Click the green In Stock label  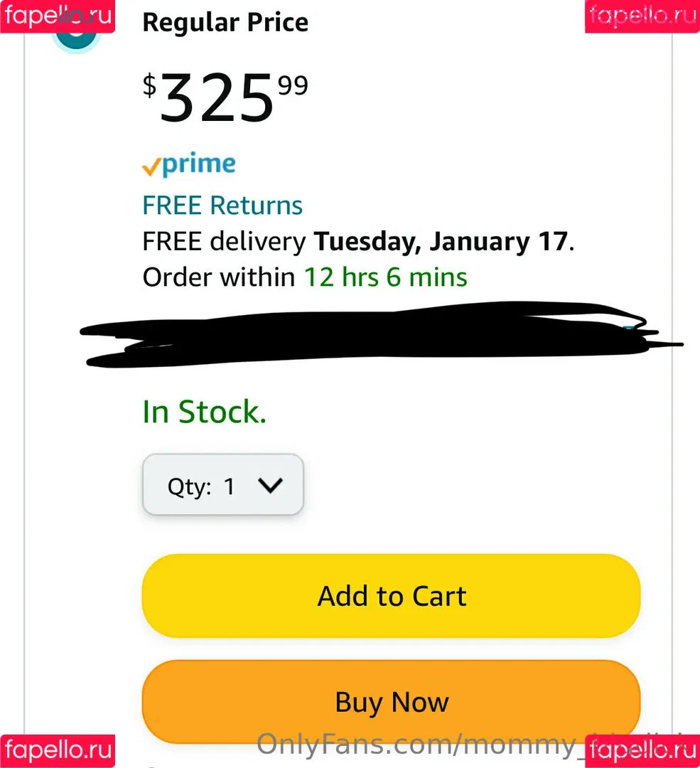pos(204,412)
